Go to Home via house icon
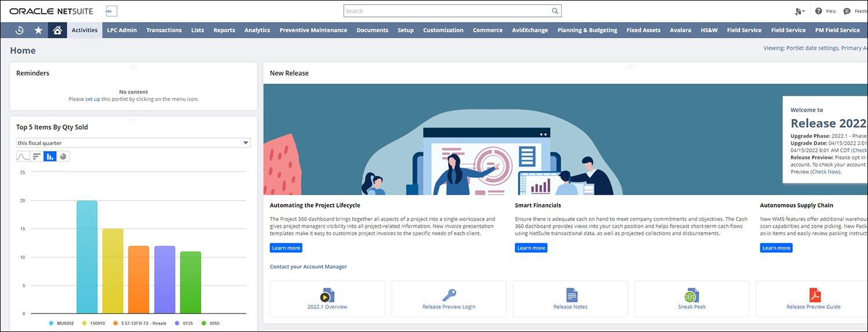 click(x=57, y=30)
